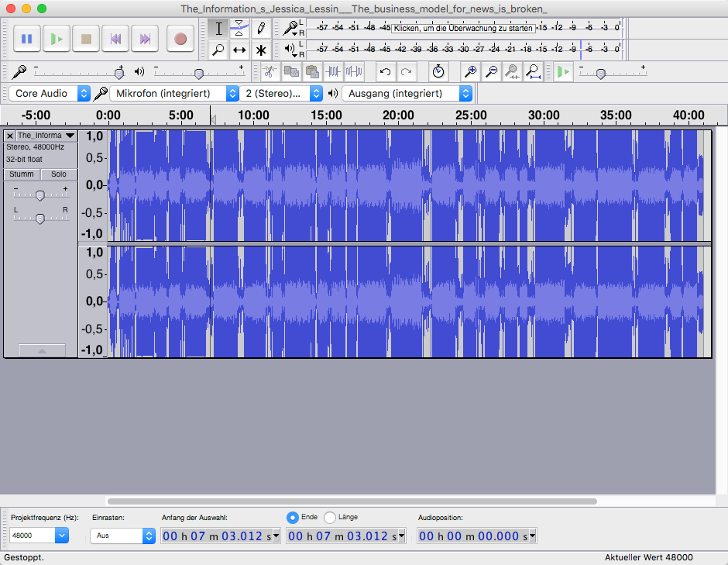Open Projektfrequenz 48000 dropdown
Image resolution: width=728 pixels, height=565 pixels.
[x=62, y=536]
